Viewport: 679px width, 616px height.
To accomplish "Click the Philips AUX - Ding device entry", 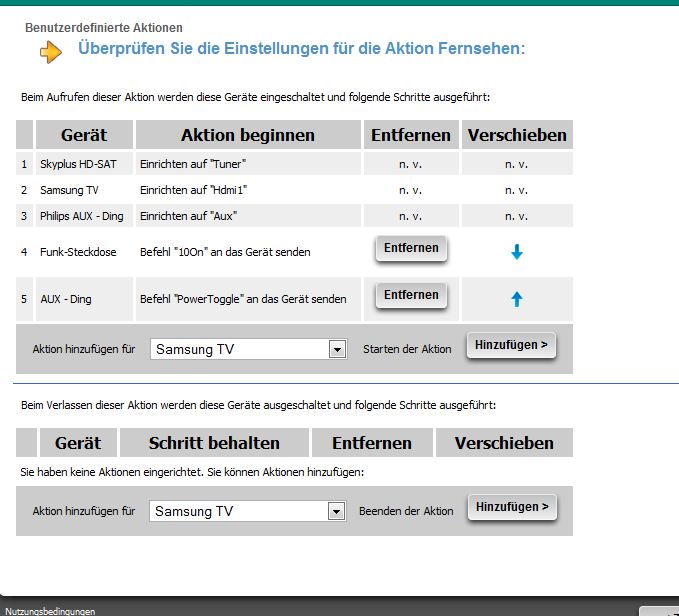I will pos(84,216).
